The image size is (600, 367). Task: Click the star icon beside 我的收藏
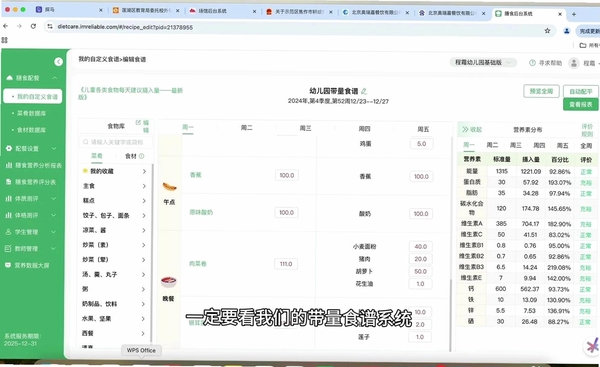[x=85, y=171]
